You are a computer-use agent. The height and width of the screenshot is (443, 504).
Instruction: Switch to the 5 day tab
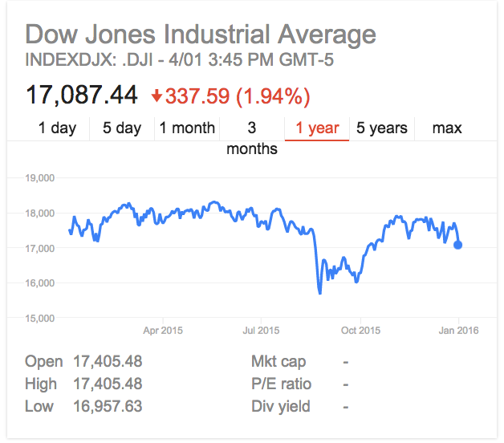click(122, 128)
